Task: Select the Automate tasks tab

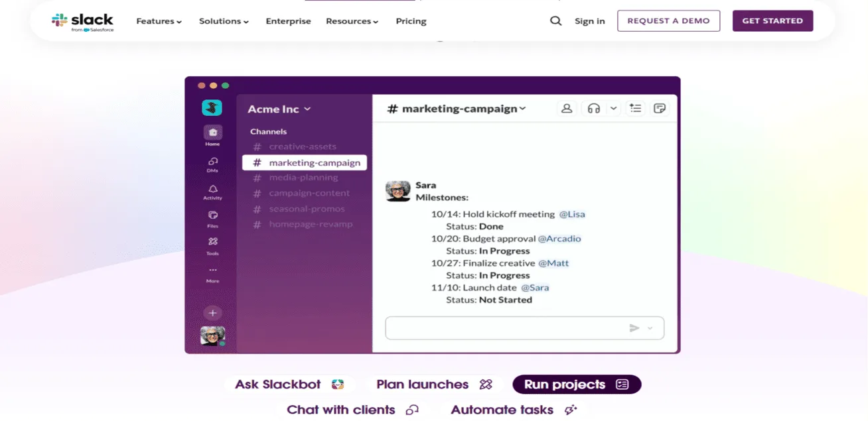Action: [514, 410]
